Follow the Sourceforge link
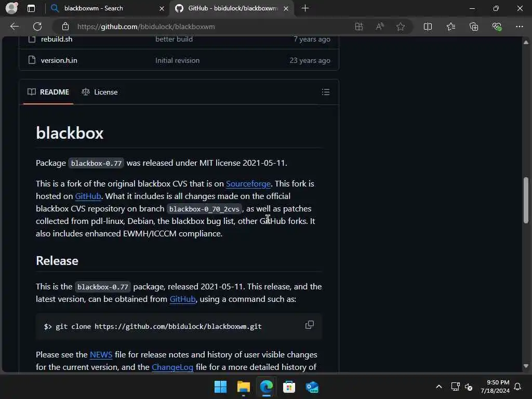 [248, 183]
